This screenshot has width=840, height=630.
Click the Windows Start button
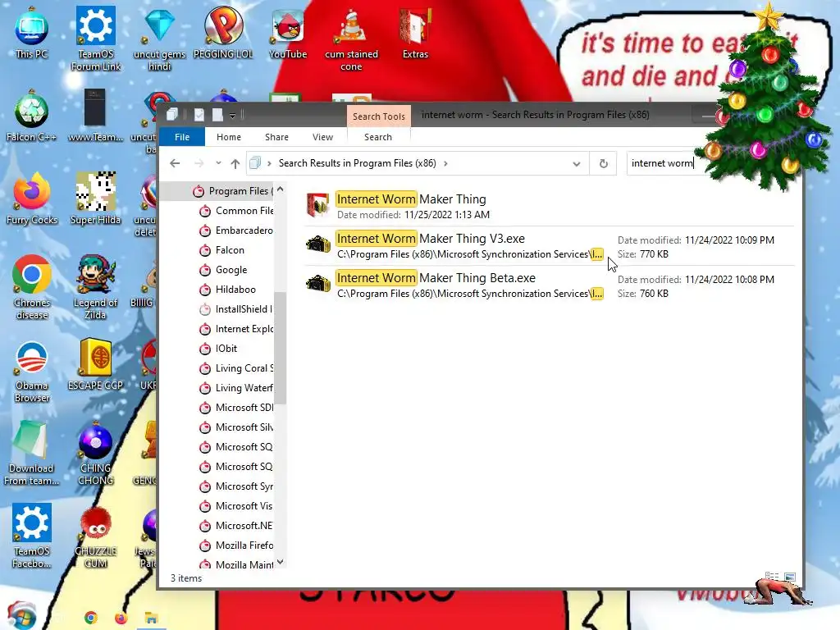pyautogui.click(x=21, y=616)
